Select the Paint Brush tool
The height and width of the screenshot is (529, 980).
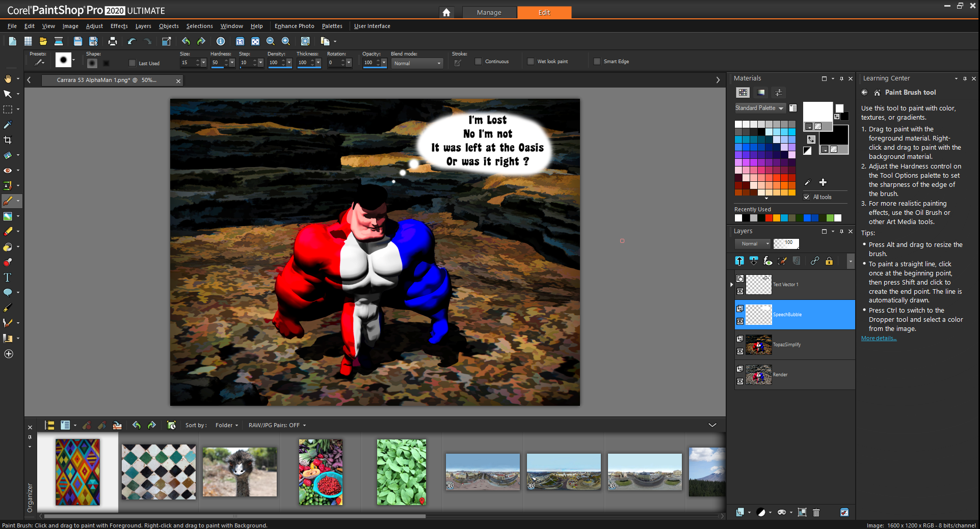tap(8, 201)
